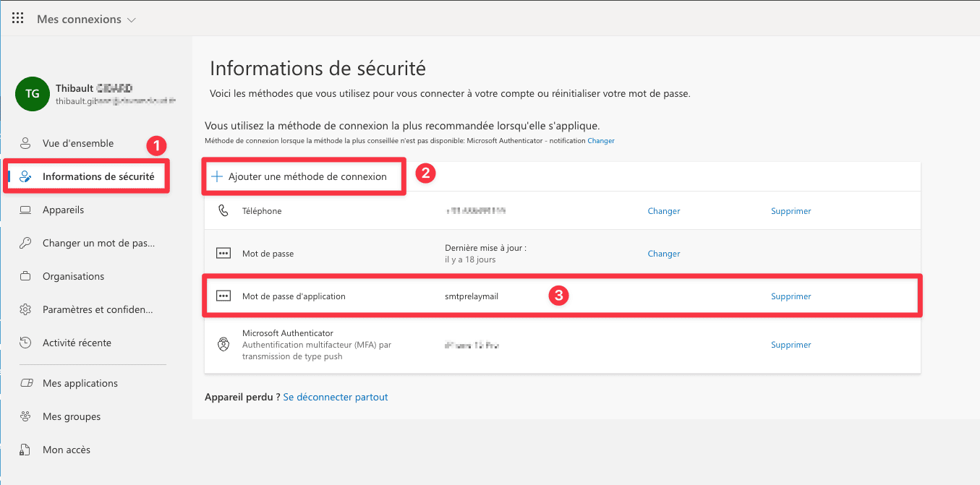
Task: Click the security info icon in sidebar
Action: (x=25, y=176)
